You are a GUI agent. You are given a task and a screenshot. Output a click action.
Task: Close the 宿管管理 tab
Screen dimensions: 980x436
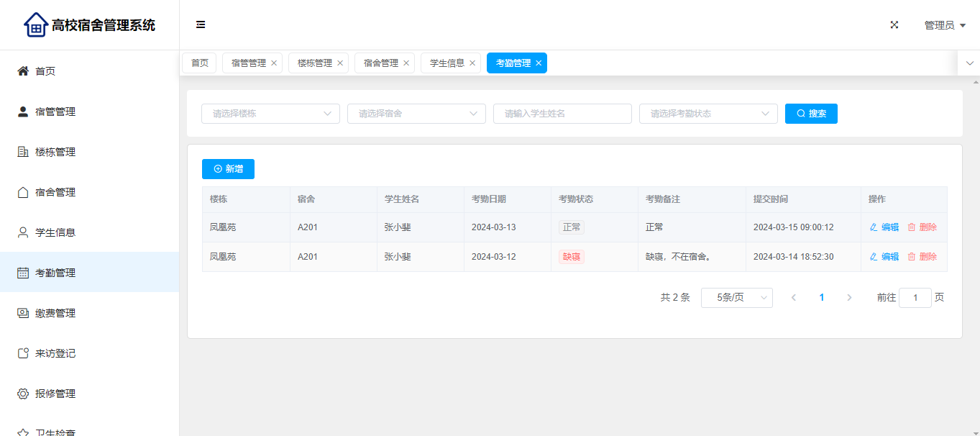tap(274, 63)
